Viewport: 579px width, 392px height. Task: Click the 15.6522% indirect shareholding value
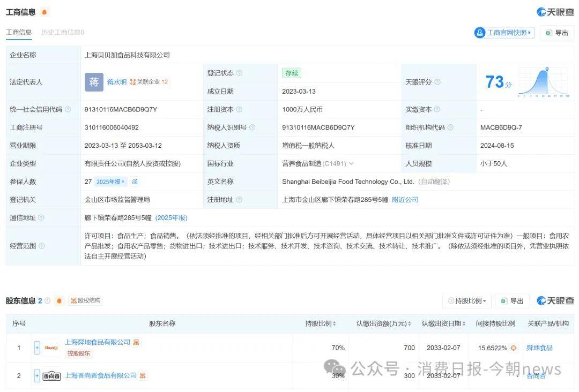click(x=493, y=348)
